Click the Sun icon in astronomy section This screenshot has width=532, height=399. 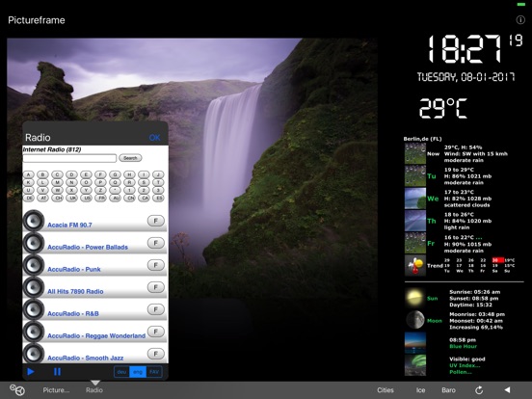[x=415, y=298]
